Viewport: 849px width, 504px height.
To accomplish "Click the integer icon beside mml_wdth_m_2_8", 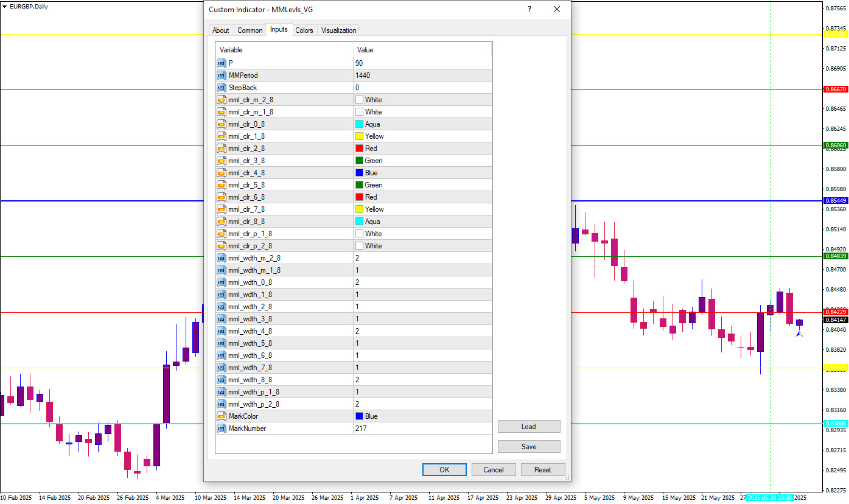I will pyautogui.click(x=222, y=258).
